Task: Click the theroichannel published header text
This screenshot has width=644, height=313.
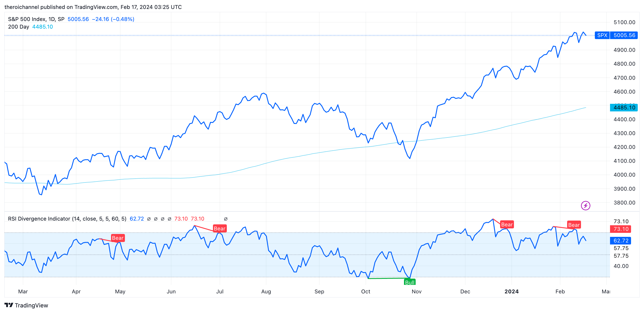Action: point(93,7)
